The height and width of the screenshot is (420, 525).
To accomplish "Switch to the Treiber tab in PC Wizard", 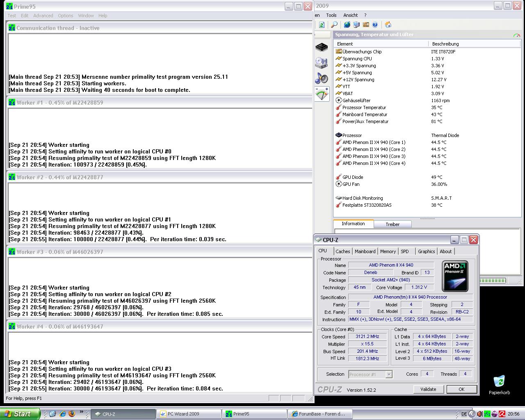I will (x=393, y=224).
